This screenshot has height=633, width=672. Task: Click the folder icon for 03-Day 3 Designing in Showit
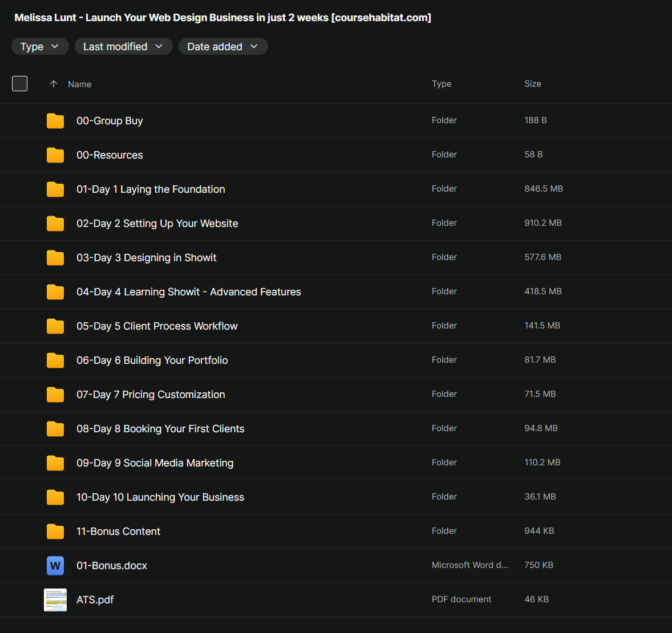pyautogui.click(x=55, y=258)
